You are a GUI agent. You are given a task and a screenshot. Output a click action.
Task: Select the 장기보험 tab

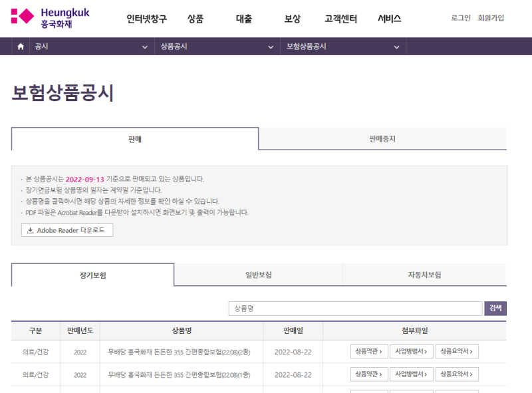(92, 275)
